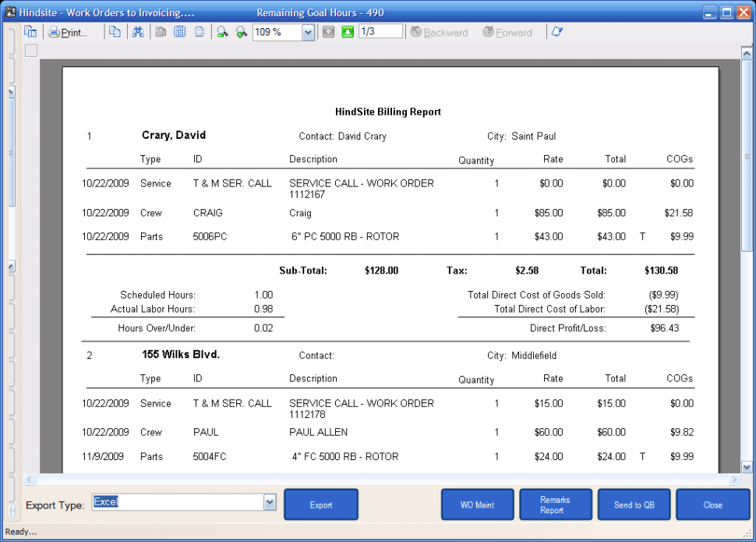Click the Forward navigation button

coord(507,32)
